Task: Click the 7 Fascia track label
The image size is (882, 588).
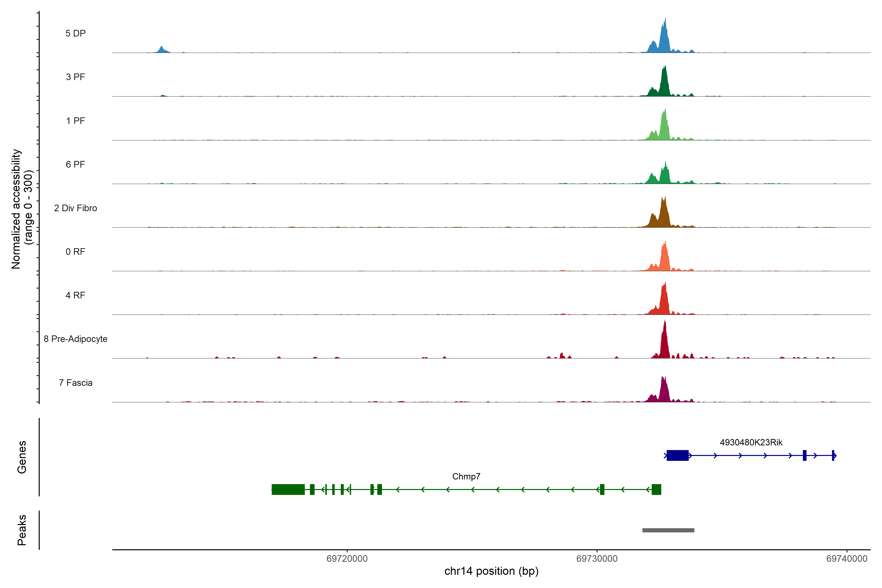Action: pyautogui.click(x=75, y=382)
